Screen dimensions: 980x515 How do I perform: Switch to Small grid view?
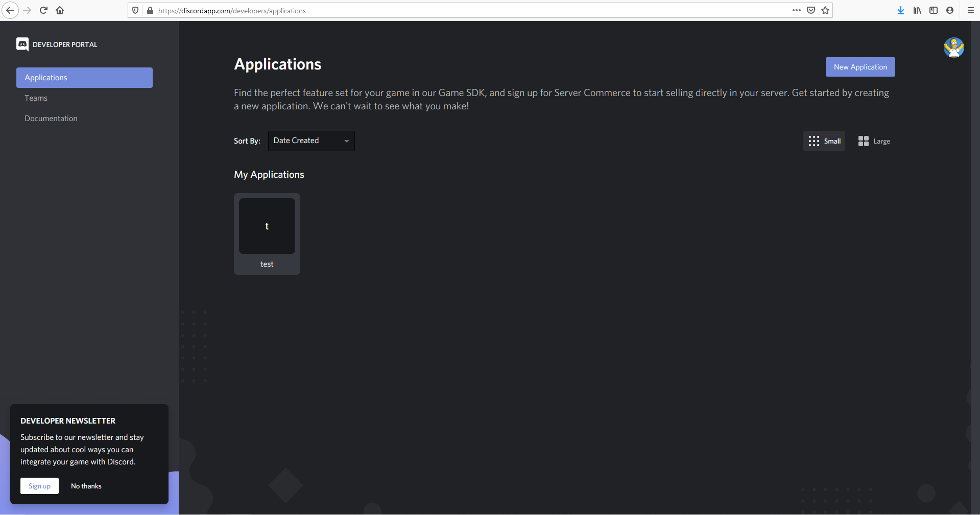(824, 141)
